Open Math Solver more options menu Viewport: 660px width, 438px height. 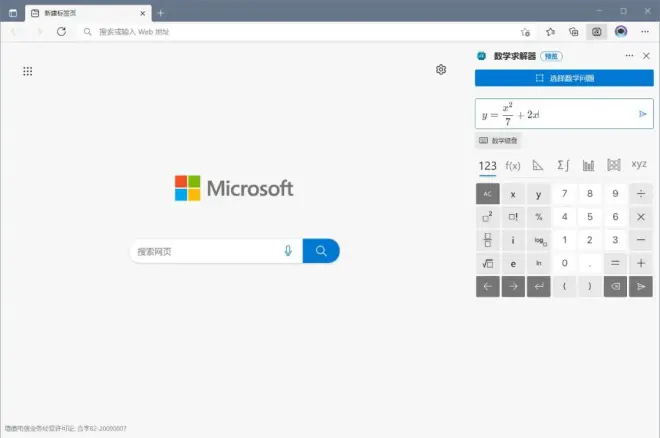629,56
